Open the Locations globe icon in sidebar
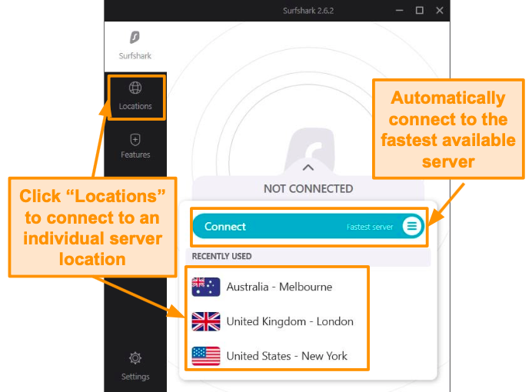Viewport: 532px width, 392px height. [x=135, y=88]
